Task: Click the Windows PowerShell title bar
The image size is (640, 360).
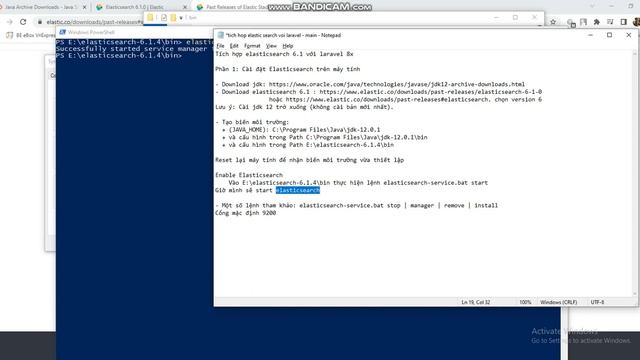Action: coord(135,32)
